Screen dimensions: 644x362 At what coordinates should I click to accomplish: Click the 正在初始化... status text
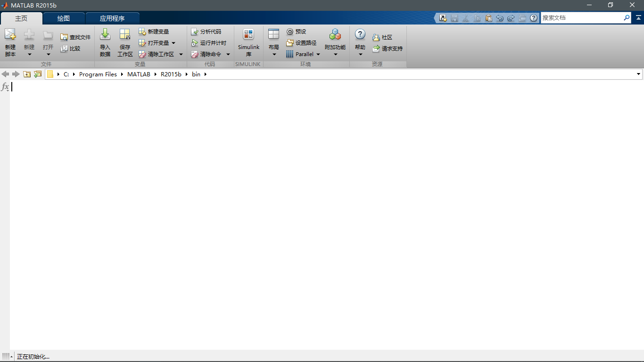pyautogui.click(x=33, y=357)
